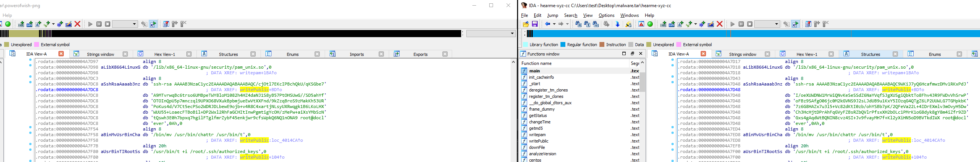Click the blue star icon in hearme-xyz-cc toolbar
Screen dimensions: 980x162
702,24
